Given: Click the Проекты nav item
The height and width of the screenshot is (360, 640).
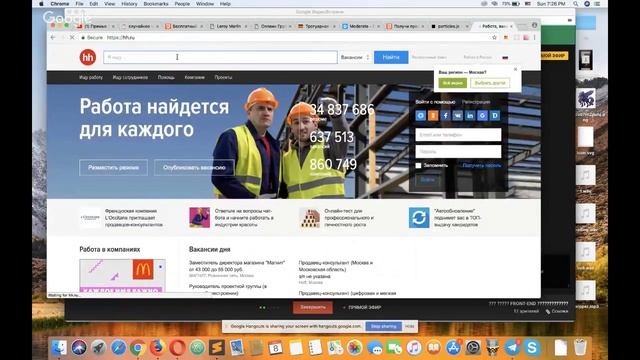Looking at the screenshot, I should point(223,77).
